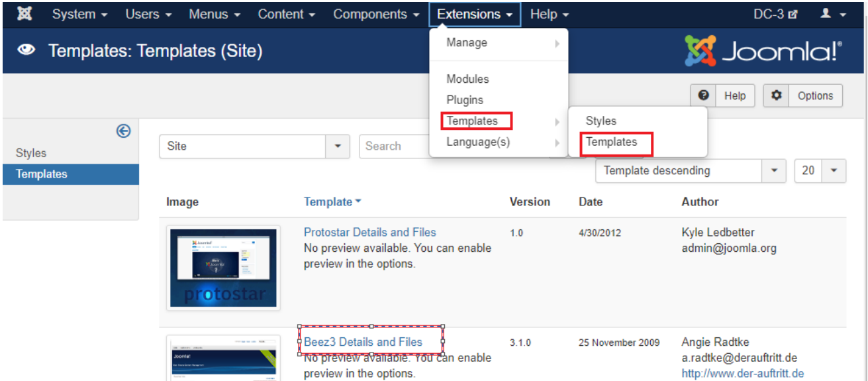This screenshot has height=381, width=868.
Task: Open the Help menu in top bar
Action: [x=550, y=14]
